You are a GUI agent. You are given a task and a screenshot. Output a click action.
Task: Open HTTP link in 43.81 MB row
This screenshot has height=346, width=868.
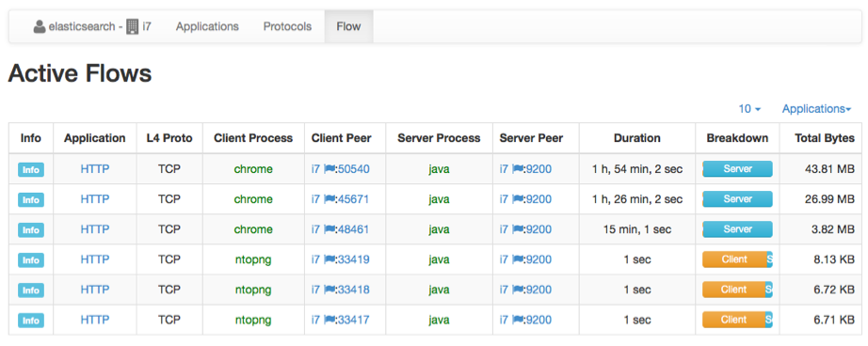[95, 169]
